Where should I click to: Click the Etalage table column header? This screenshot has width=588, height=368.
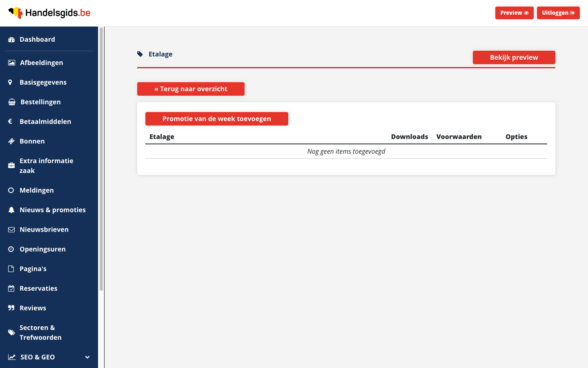[162, 137]
